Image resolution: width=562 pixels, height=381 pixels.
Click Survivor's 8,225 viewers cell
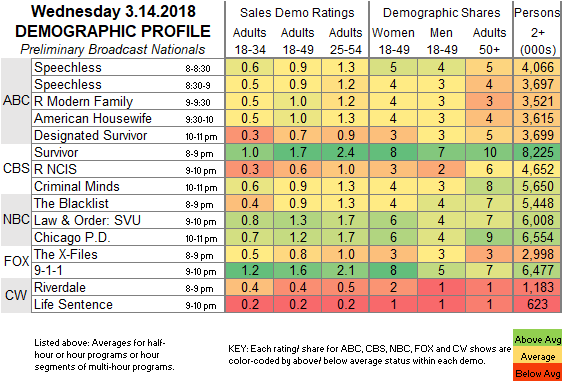(538, 152)
